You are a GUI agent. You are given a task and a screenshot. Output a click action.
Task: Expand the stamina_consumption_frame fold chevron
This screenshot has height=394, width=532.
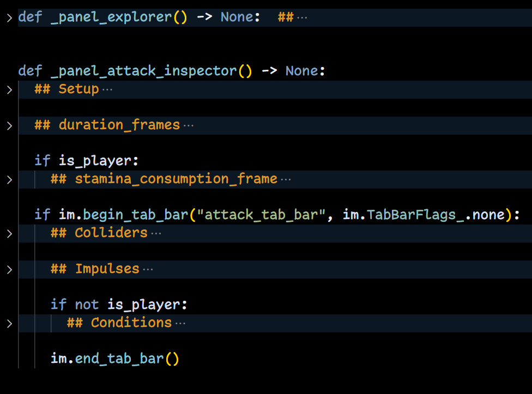pyautogui.click(x=9, y=179)
